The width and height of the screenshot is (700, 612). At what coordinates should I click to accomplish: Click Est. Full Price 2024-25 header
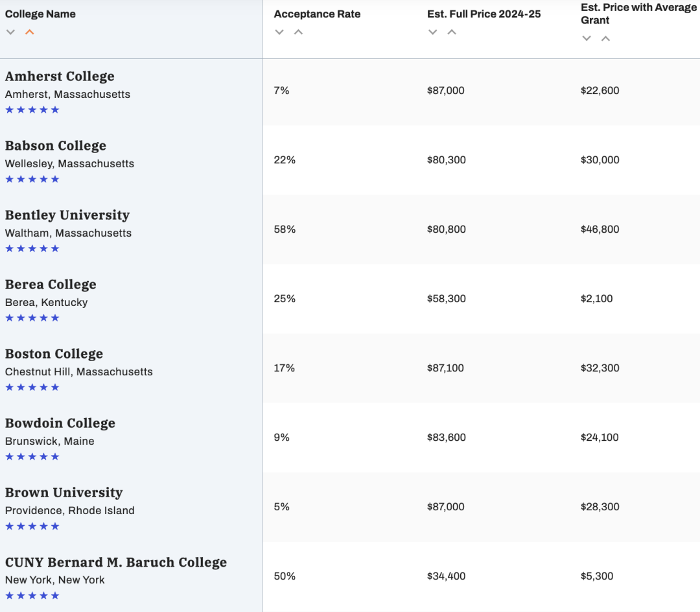[484, 14]
